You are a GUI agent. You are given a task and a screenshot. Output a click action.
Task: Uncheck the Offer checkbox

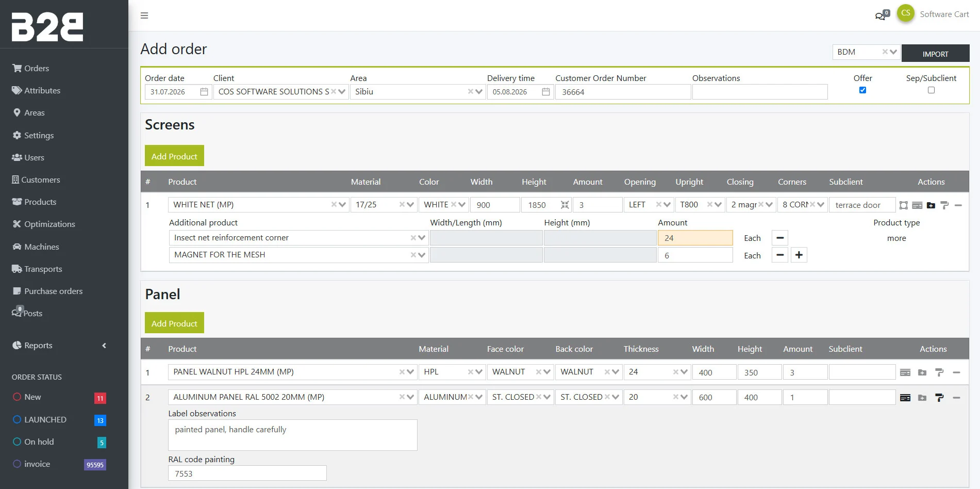[862, 90]
